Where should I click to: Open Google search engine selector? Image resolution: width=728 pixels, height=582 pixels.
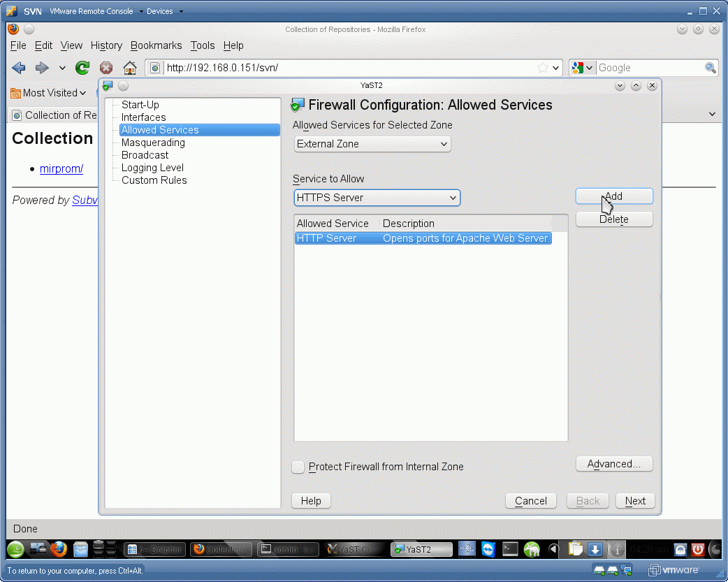(583, 68)
